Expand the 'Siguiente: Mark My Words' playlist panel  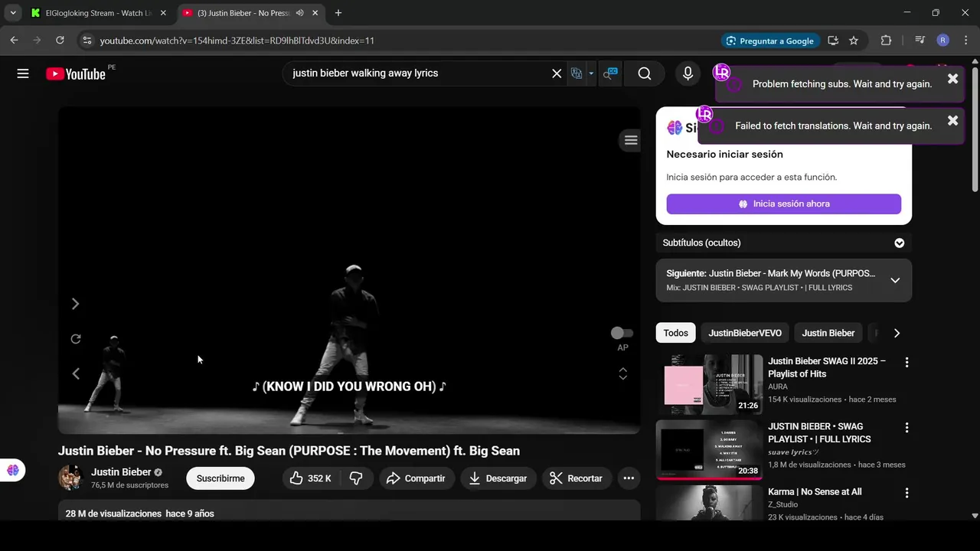(x=895, y=280)
